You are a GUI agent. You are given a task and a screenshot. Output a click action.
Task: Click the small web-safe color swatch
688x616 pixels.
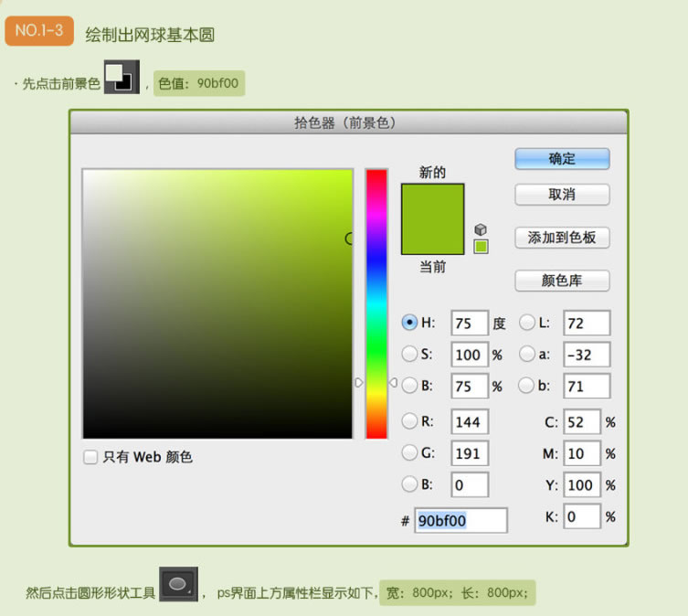click(x=481, y=247)
